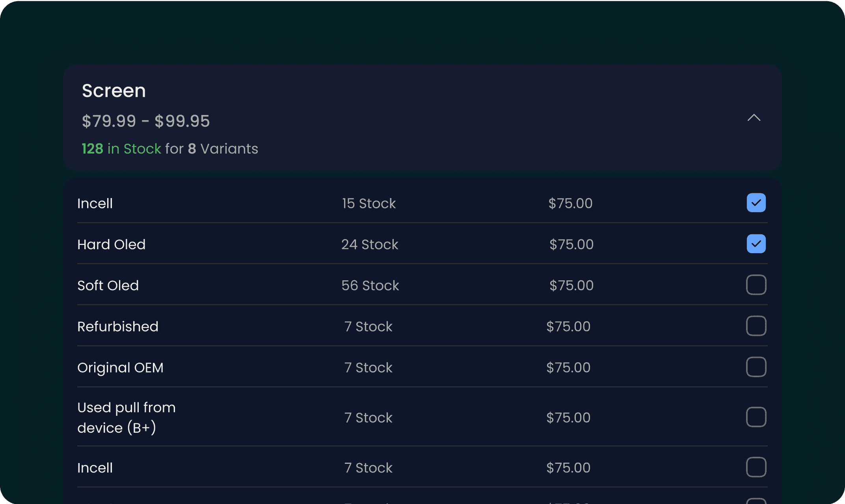Click the 128 in Stock summary text
The width and height of the screenshot is (845, 504).
pos(121,149)
